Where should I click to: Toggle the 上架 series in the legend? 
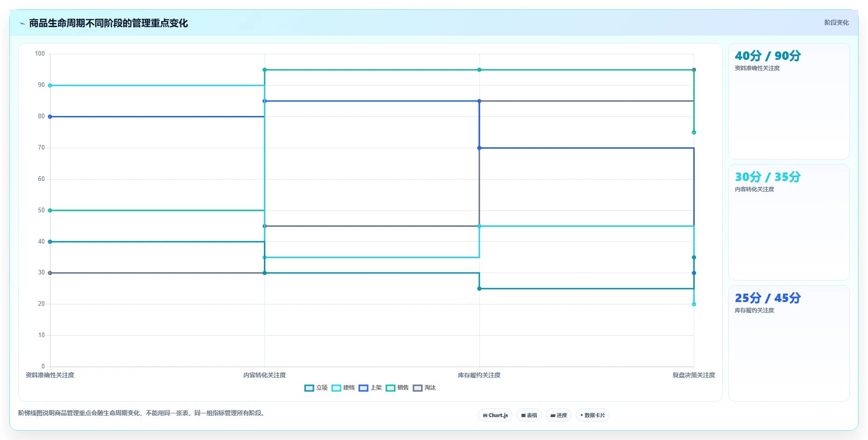[370, 388]
